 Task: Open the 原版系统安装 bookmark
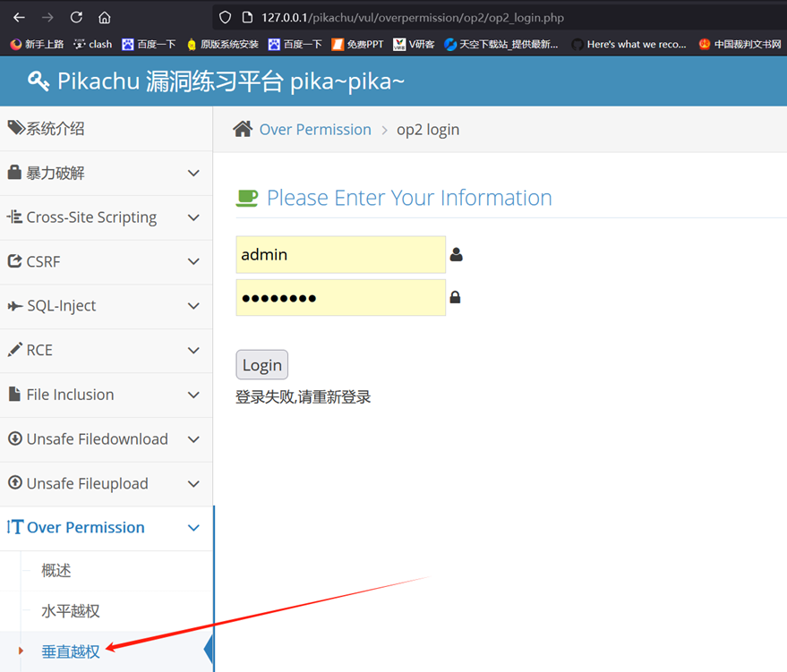point(222,44)
